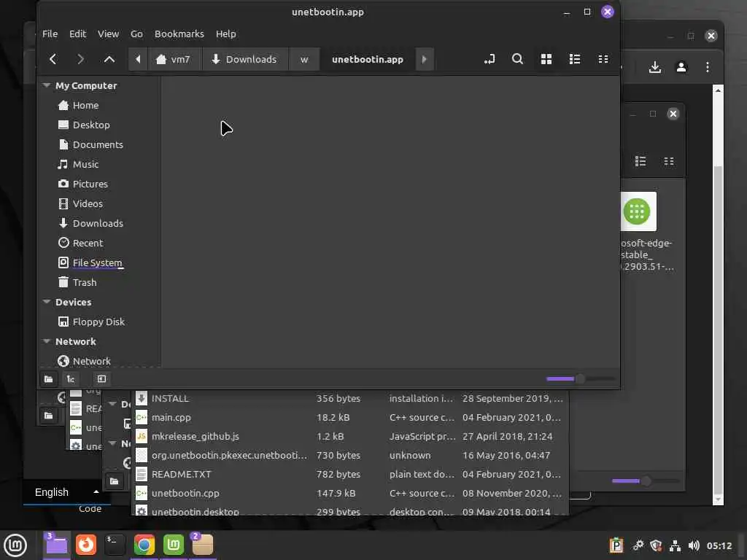
Task: Show tree view in the sidebar footer
Action: 71,379
